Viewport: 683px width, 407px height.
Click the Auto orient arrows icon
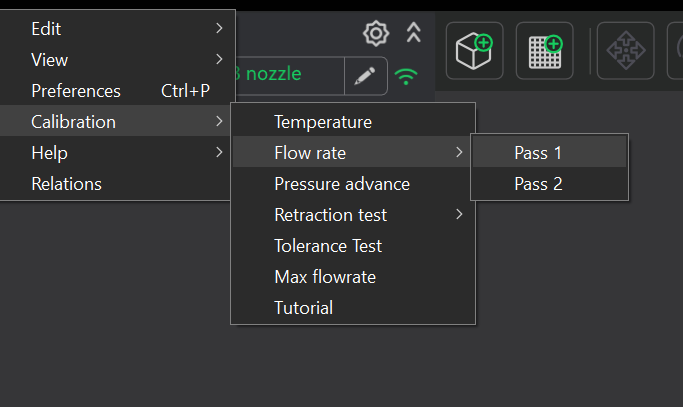point(625,51)
